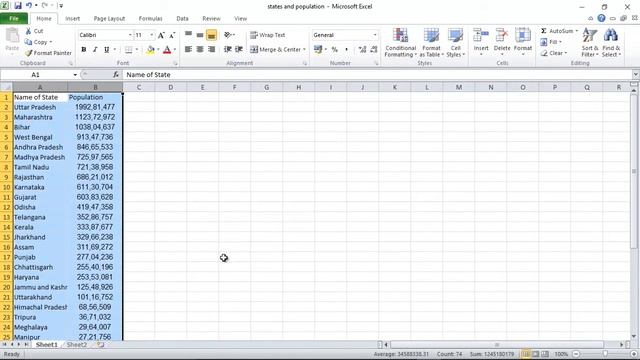
Task: Increase font size with Grow Font icon
Action: [161, 35]
